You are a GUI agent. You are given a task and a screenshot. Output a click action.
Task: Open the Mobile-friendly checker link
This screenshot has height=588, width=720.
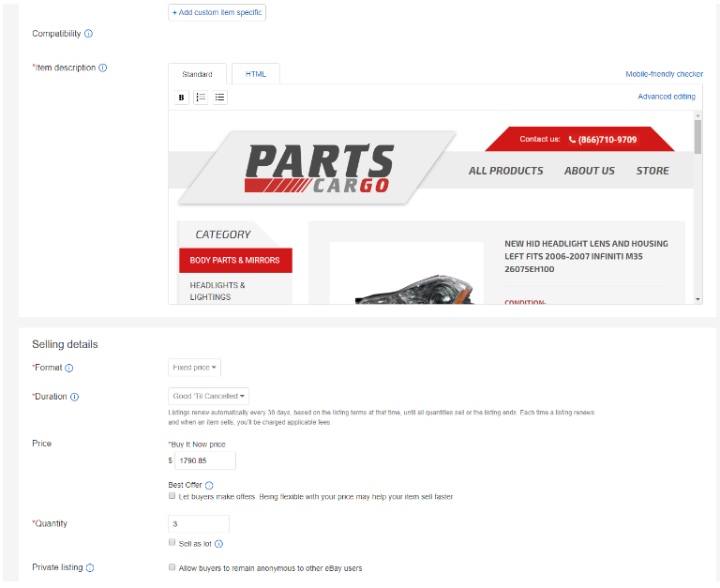pyautogui.click(x=664, y=74)
